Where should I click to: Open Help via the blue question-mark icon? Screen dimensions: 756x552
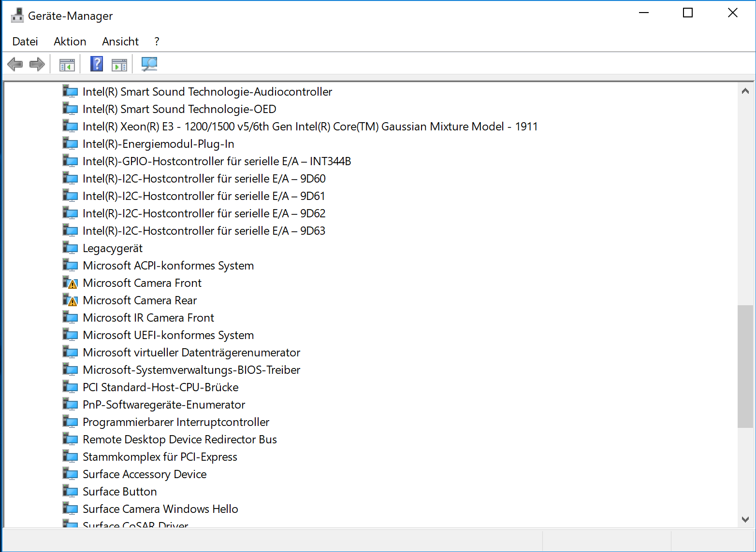97,64
